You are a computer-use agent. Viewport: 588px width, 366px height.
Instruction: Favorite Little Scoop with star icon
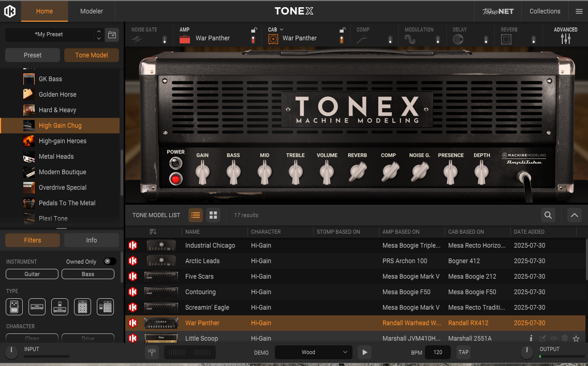pyautogui.click(x=577, y=339)
